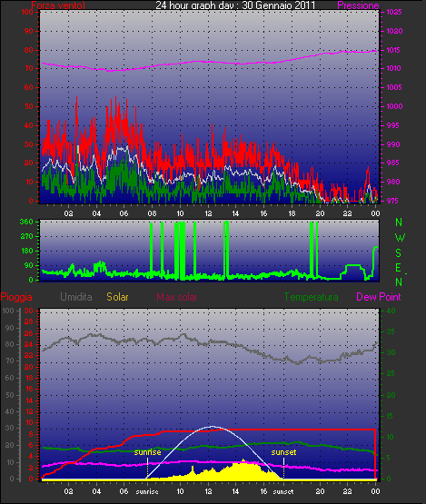The image size is (426, 504).
Task: Click the 'S' compass direction label
Action: [x=399, y=253]
